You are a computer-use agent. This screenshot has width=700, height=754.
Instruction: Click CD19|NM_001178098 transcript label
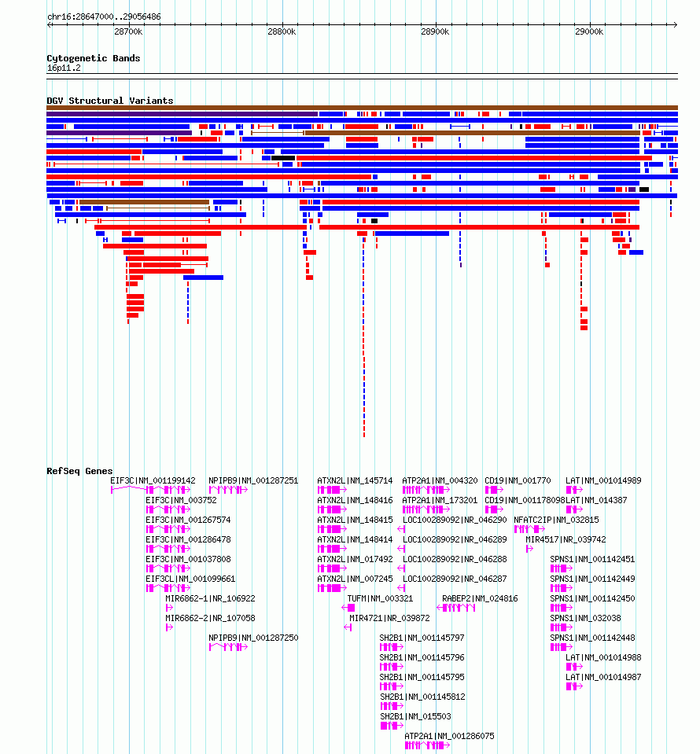pyautogui.click(x=525, y=500)
